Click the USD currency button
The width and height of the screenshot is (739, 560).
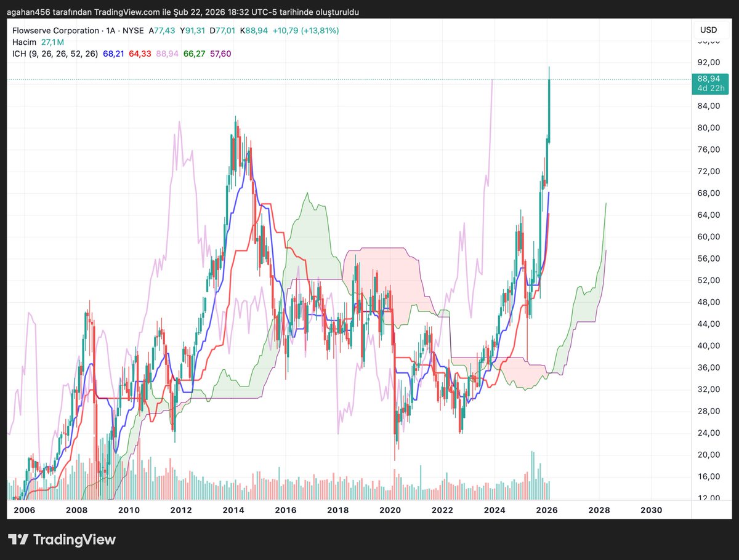[708, 30]
